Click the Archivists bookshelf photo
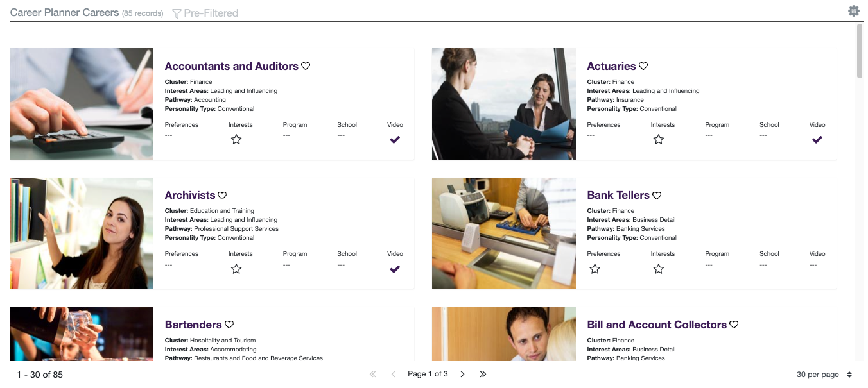Viewport: 868px width, 388px height. [x=82, y=233]
